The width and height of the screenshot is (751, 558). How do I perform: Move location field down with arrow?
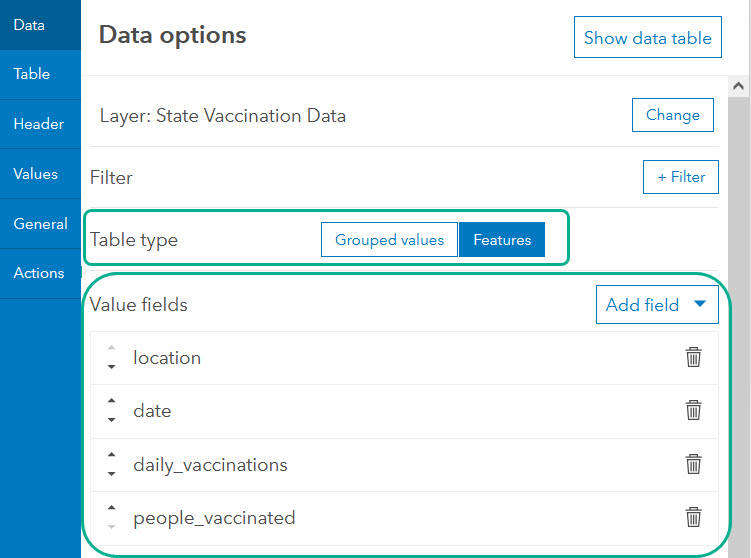point(111,365)
